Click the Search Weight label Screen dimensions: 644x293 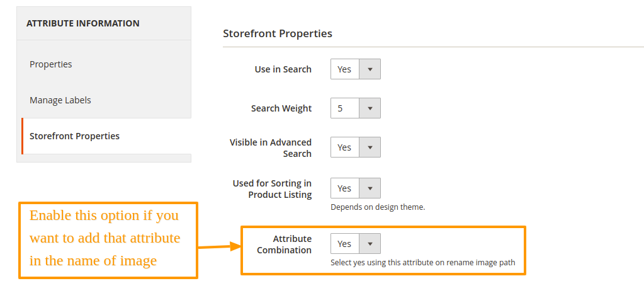(x=281, y=108)
